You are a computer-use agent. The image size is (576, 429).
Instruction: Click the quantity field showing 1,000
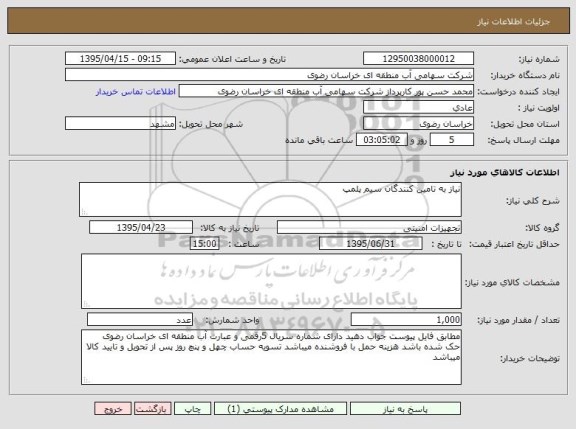coord(406,320)
